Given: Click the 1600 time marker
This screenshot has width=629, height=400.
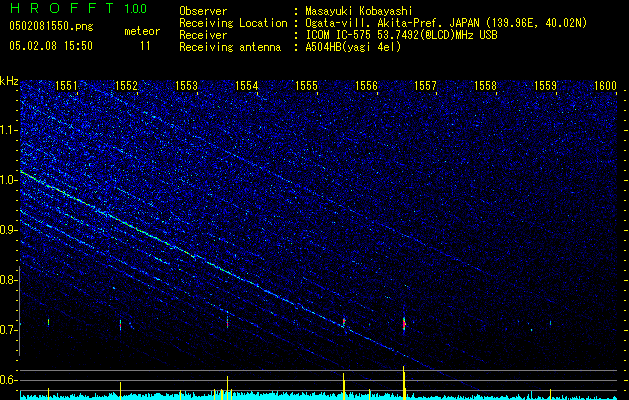Looking at the screenshot, I should [x=605, y=85].
